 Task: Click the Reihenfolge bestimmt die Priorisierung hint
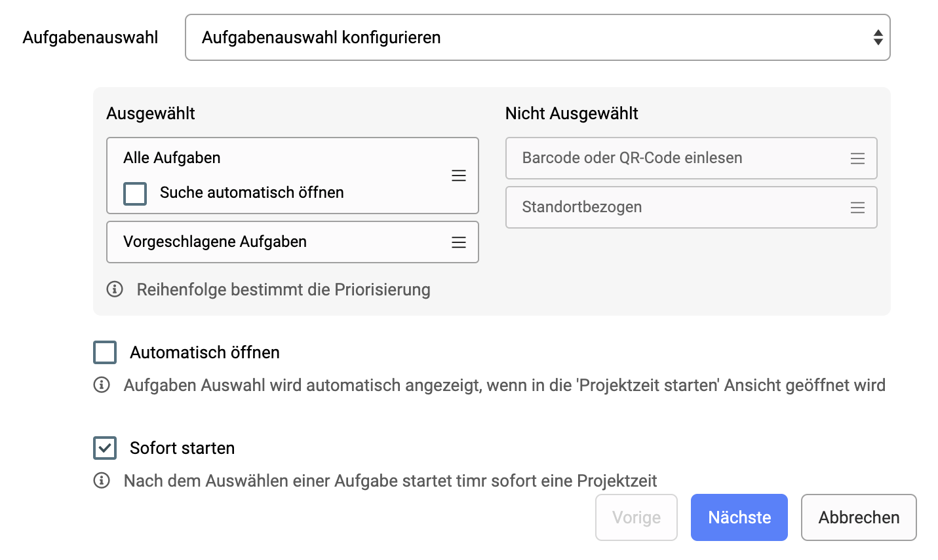(x=284, y=289)
